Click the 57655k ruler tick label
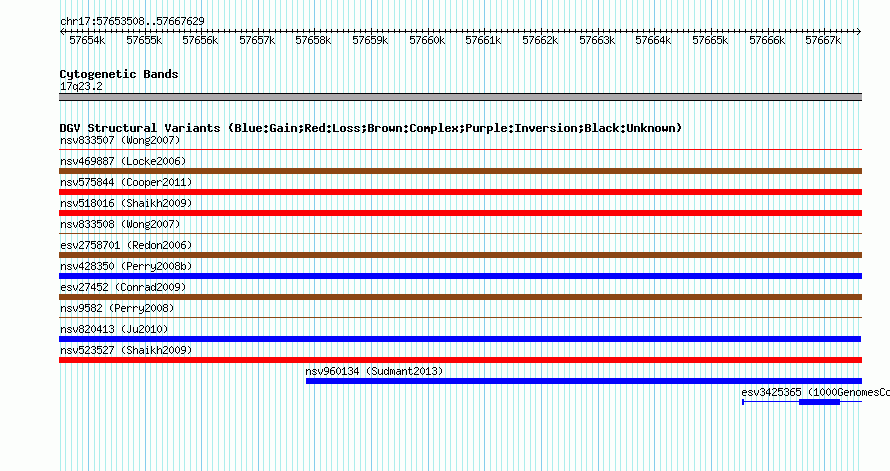This screenshot has height=471, width=890. pyautogui.click(x=144, y=40)
